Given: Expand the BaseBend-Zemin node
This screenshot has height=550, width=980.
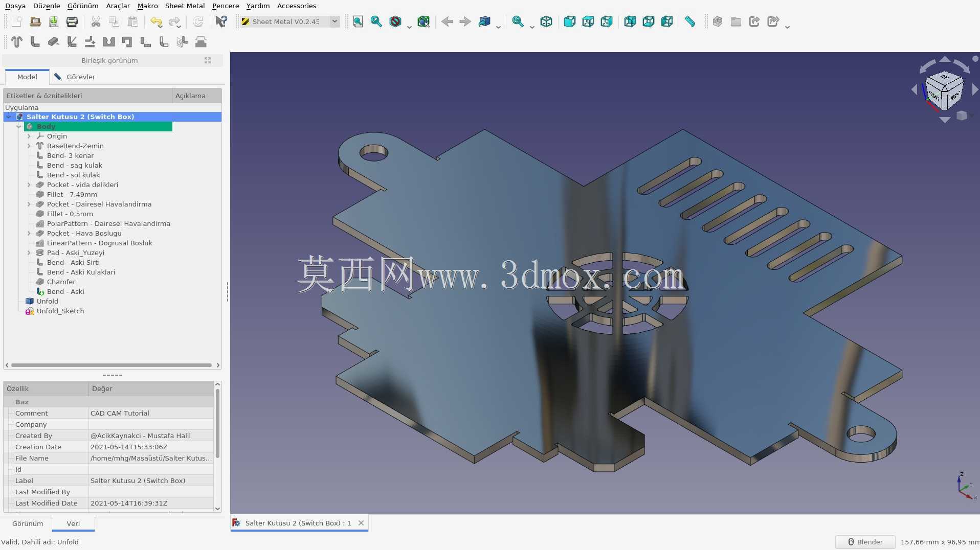Looking at the screenshot, I should (x=29, y=146).
